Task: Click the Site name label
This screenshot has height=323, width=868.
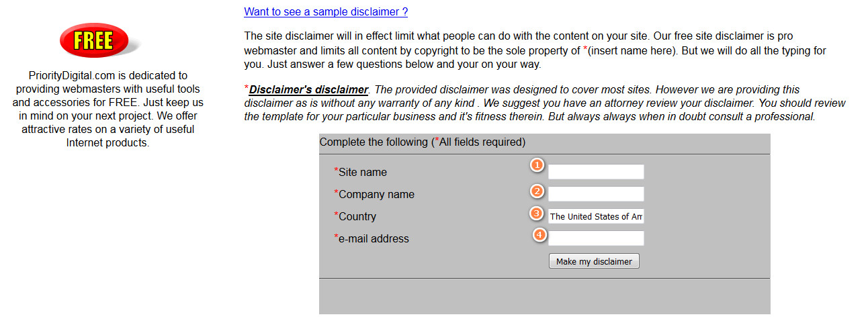Action: (362, 173)
